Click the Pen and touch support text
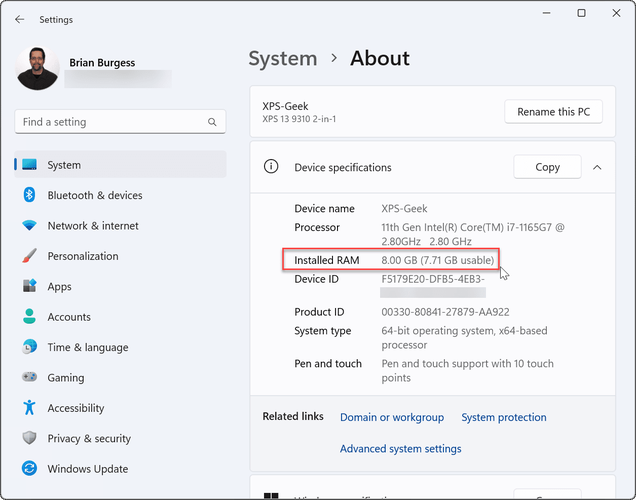The image size is (636, 500). click(467, 371)
